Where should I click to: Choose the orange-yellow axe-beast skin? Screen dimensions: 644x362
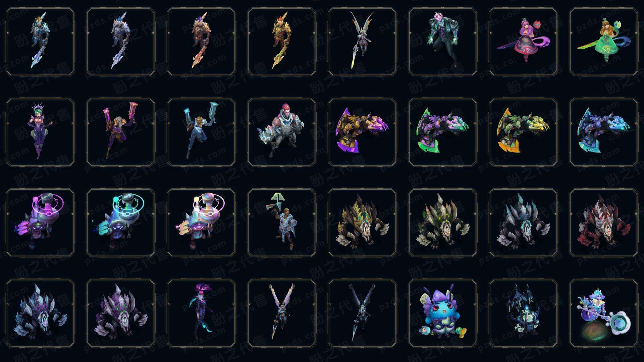(523, 132)
